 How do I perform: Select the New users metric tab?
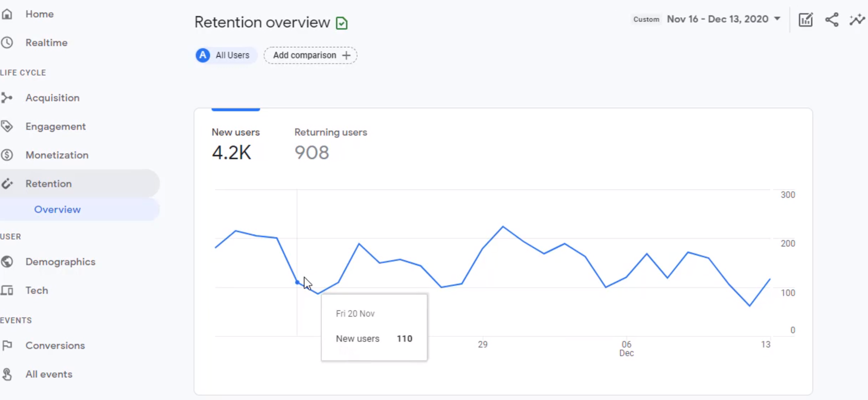[236, 143]
